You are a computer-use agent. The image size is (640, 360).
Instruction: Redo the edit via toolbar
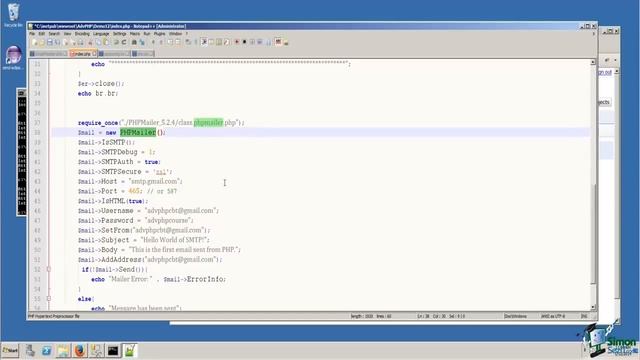(x=124, y=42)
